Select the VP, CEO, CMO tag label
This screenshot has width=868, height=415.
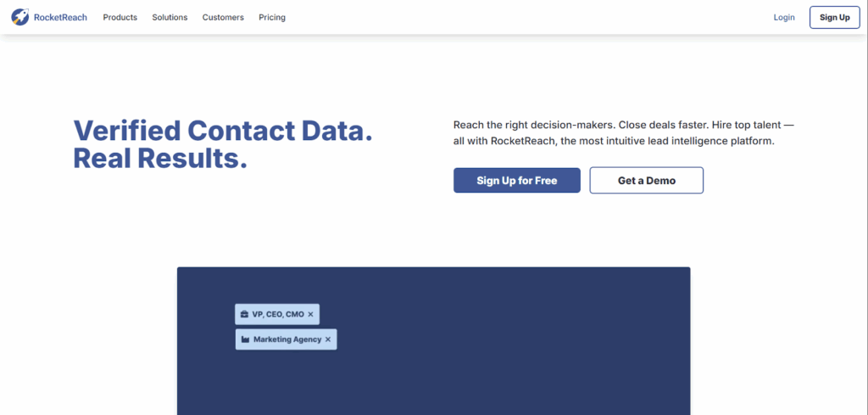[278, 314]
